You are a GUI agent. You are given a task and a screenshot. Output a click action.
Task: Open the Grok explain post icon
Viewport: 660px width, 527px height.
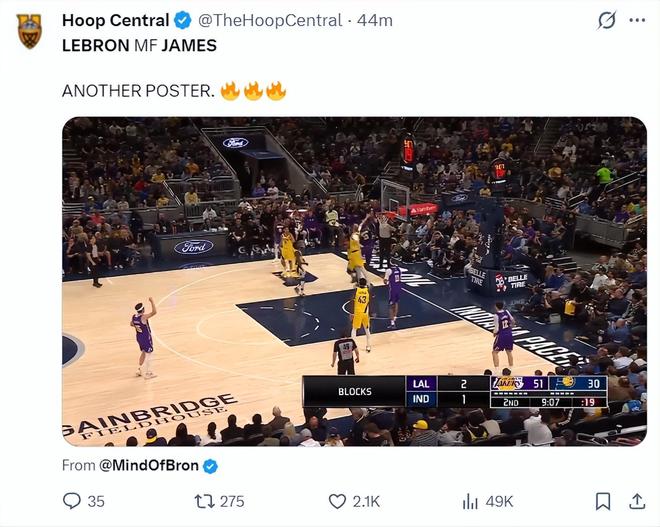coord(606,20)
